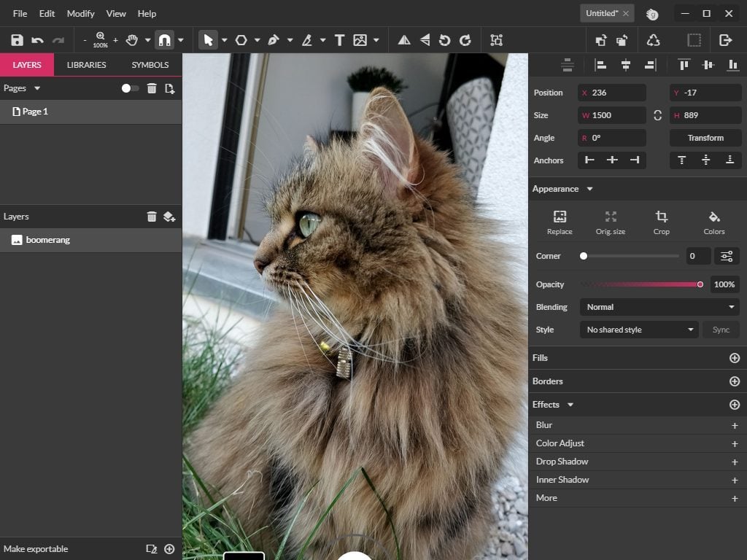The height and width of the screenshot is (560, 747).
Task: Collapse the Appearance section
Action: tap(589, 189)
